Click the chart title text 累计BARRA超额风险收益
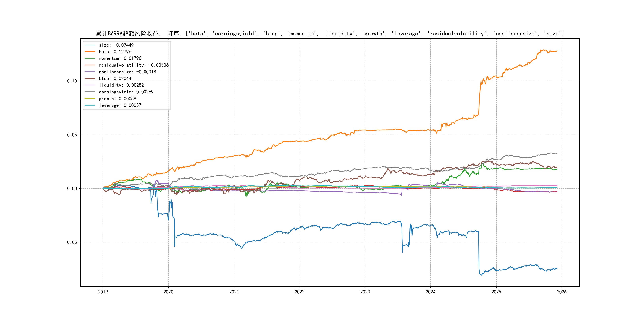 coord(127,34)
